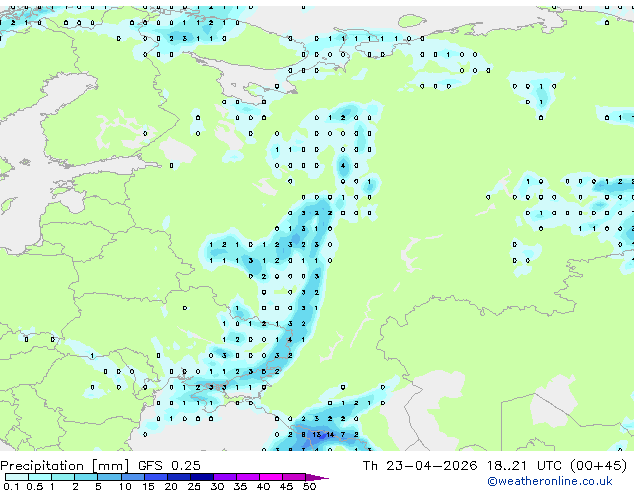Viewport: 634px width, 490px height.
Task: Click the '18..21 UTC' time range text
Action: (x=524, y=466)
